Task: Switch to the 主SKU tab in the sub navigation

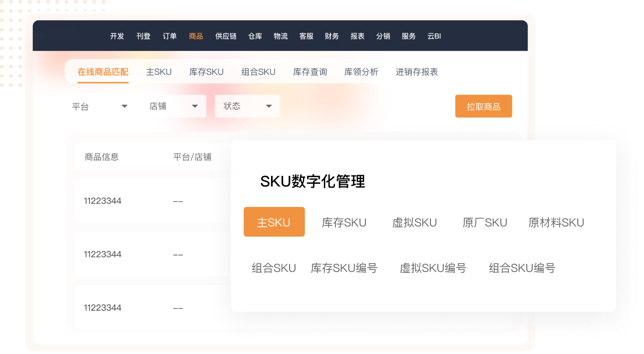Action: [158, 72]
